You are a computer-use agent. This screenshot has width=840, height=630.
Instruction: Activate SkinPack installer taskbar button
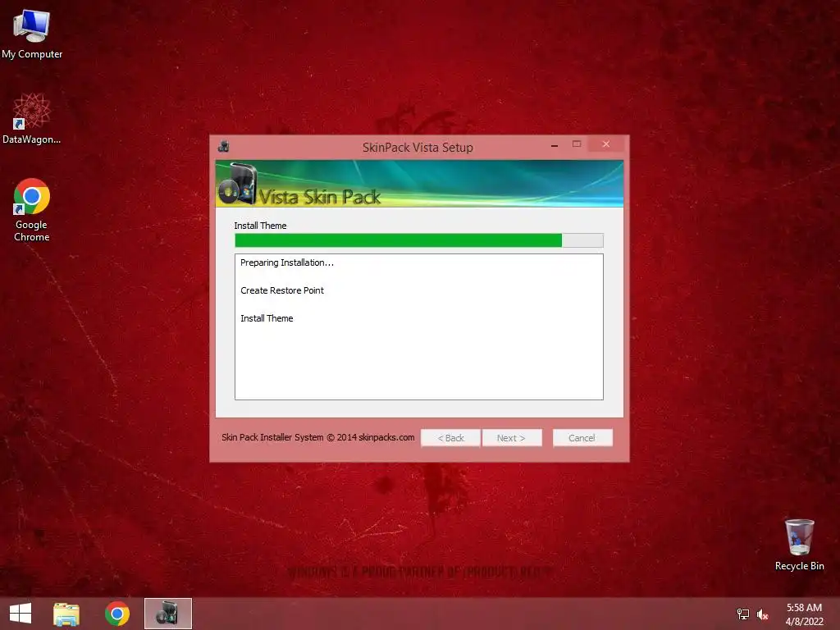[167, 614]
